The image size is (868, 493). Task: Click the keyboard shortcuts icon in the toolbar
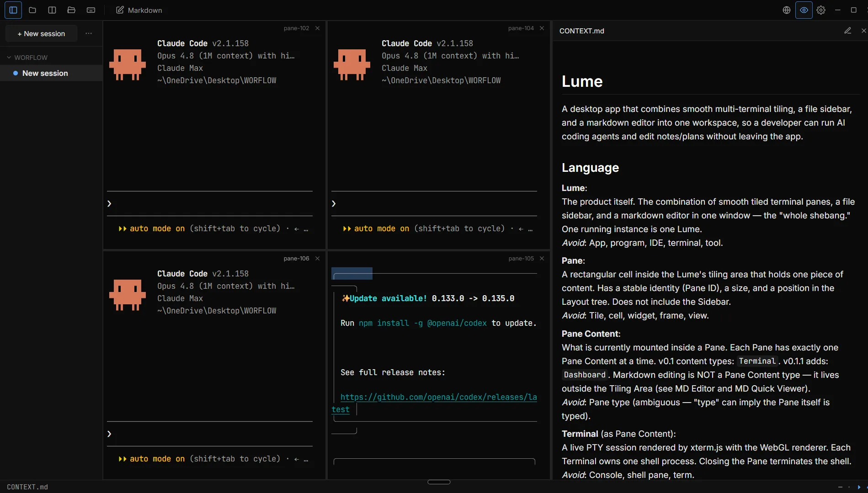pos(91,10)
